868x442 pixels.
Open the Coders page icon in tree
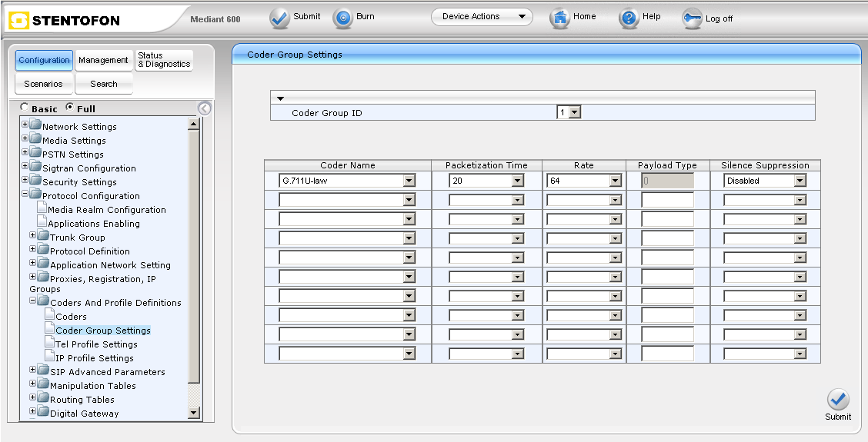50,316
